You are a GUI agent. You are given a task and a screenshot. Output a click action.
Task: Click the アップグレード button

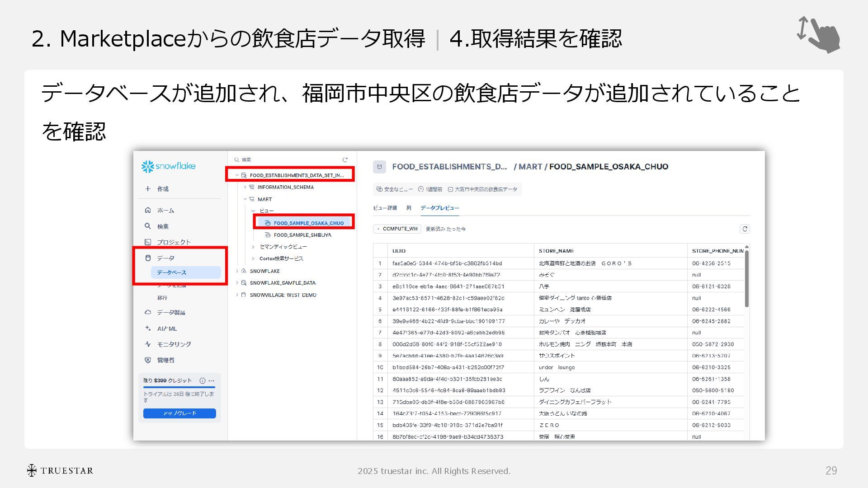coord(179,413)
